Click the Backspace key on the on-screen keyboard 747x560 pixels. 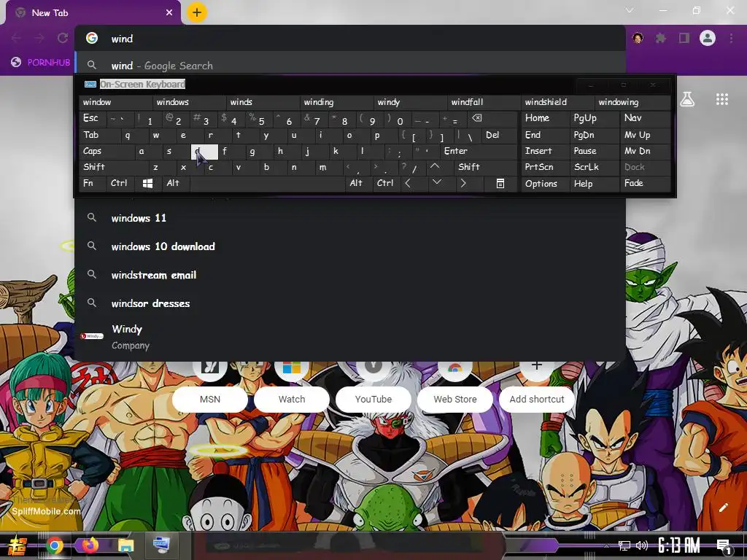tap(491, 118)
